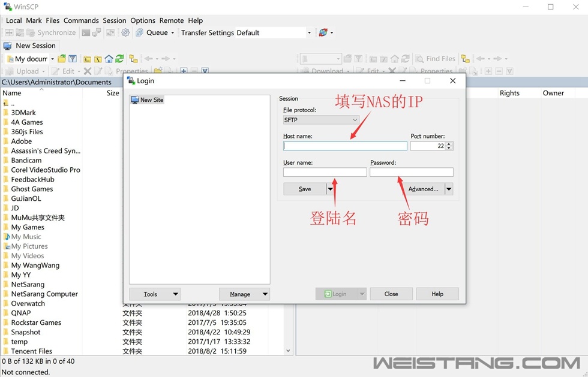Open the Help menu

[196, 20]
